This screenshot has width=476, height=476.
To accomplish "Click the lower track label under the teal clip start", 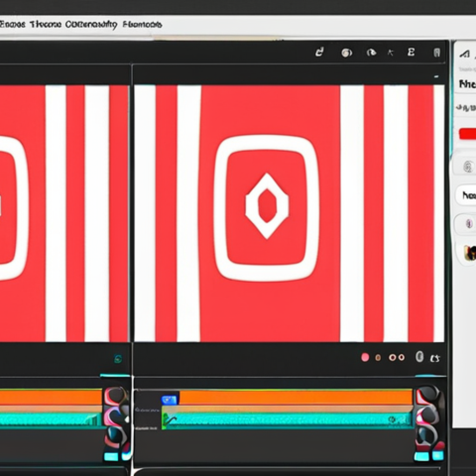I will [146, 428].
